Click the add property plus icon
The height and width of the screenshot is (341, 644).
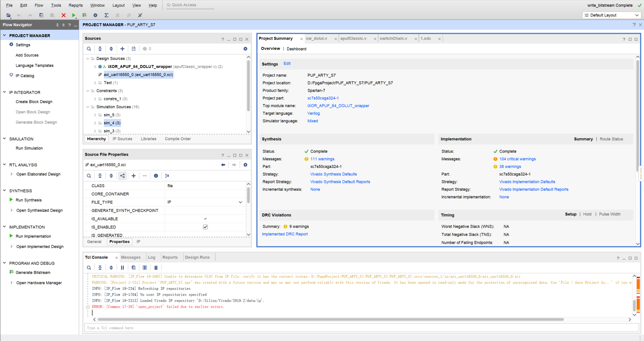click(133, 176)
